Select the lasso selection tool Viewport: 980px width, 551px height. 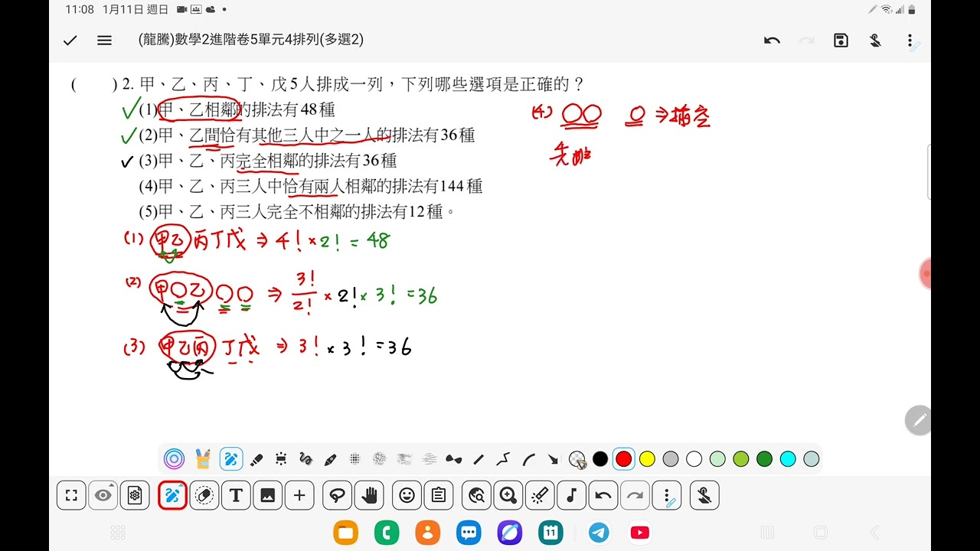pyautogui.click(x=337, y=496)
